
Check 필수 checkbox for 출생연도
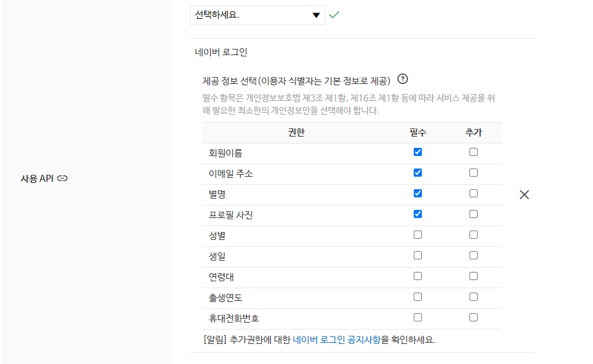tap(417, 297)
